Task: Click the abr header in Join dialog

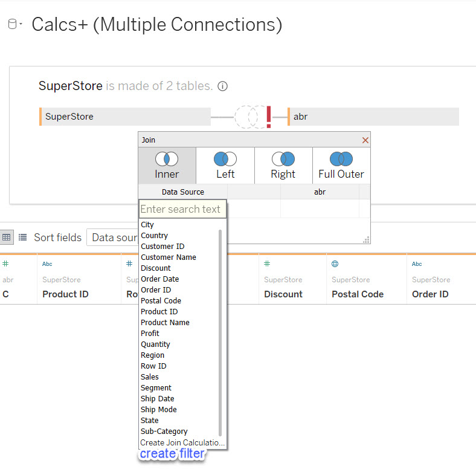Action: [x=320, y=192]
